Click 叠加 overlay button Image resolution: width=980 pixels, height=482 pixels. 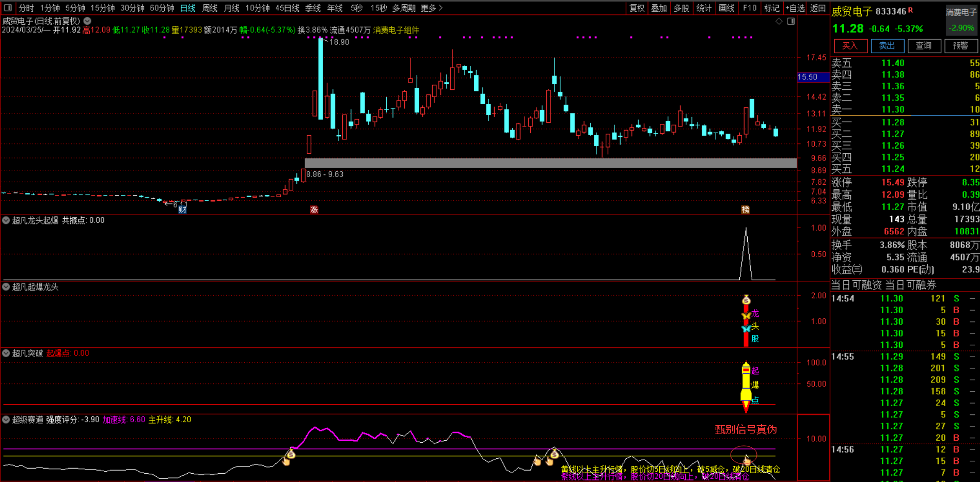[x=659, y=8]
